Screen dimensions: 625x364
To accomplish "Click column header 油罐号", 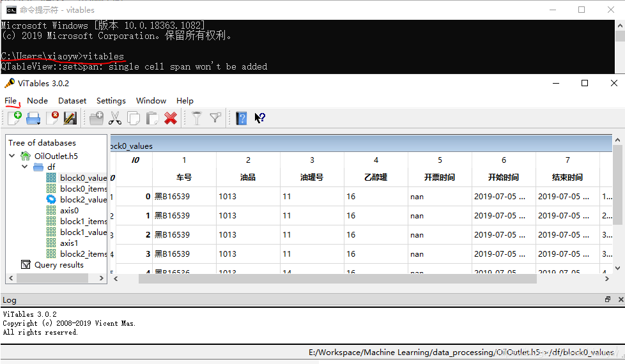I will click(x=312, y=178).
